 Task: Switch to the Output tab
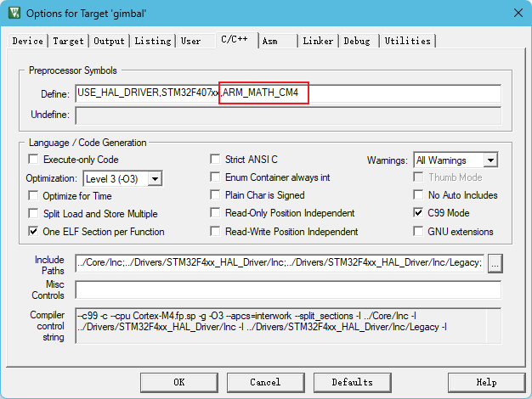pyautogui.click(x=109, y=41)
